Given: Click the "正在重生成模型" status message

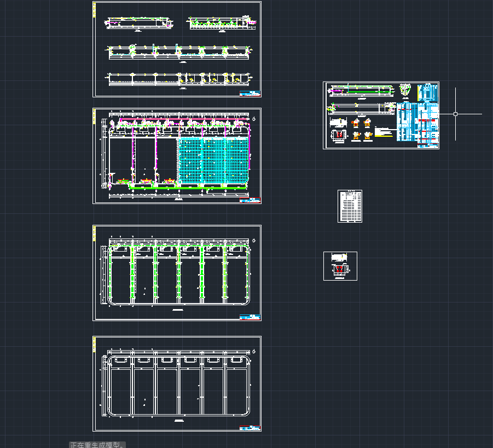Looking at the screenshot, I should [x=97, y=445].
